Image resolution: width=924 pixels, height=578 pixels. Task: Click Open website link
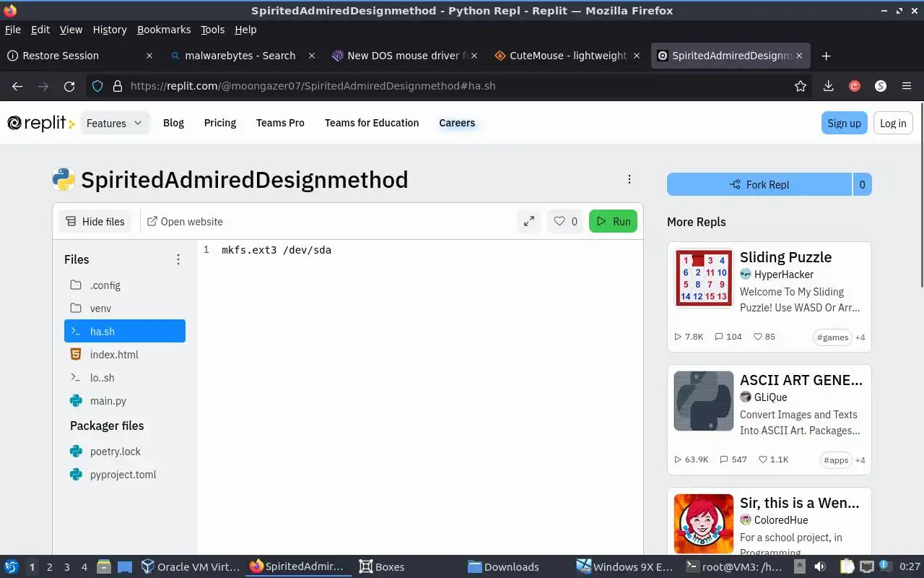(185, 222)
